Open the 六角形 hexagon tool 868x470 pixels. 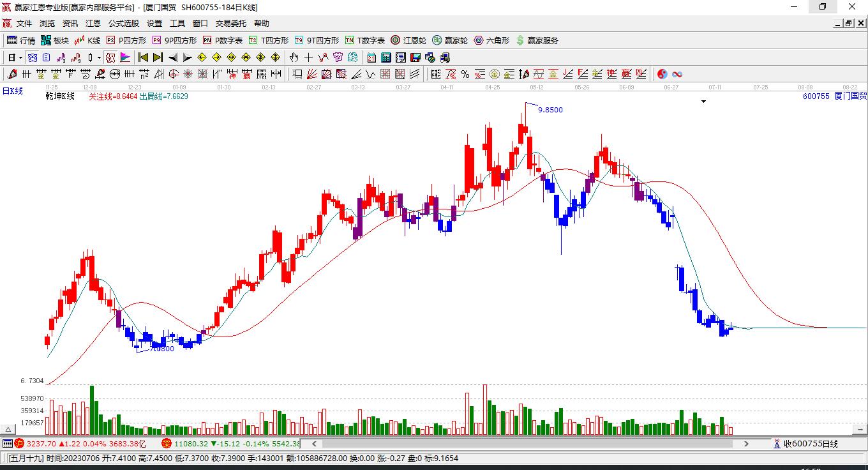(x=491, y=40)
